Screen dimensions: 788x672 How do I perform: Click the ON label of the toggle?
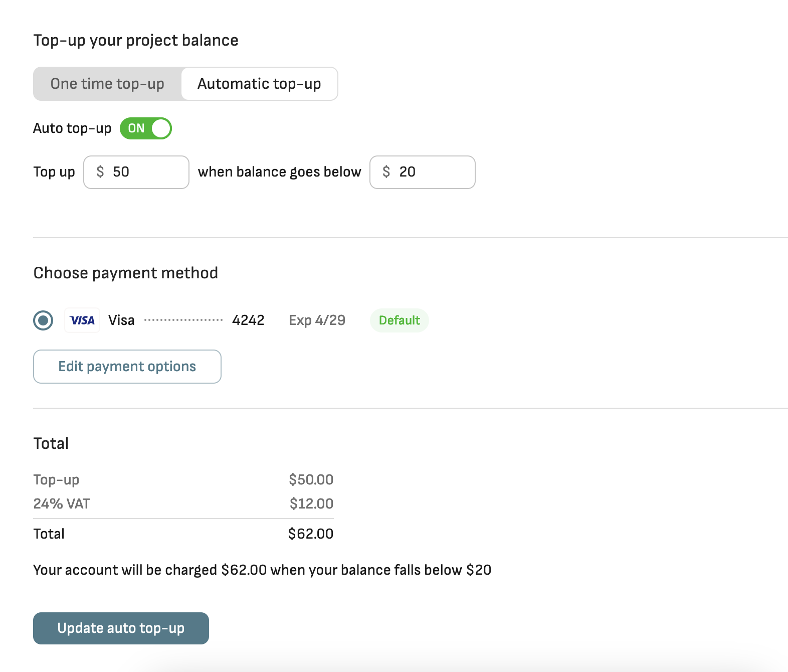tap(136, 128)
